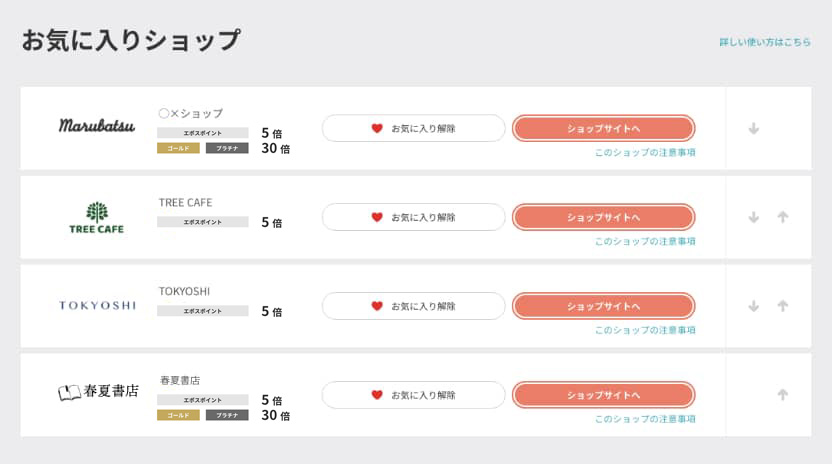
Task: Move TREE CAFE up with arrow icon
Action: coord(783,217)
